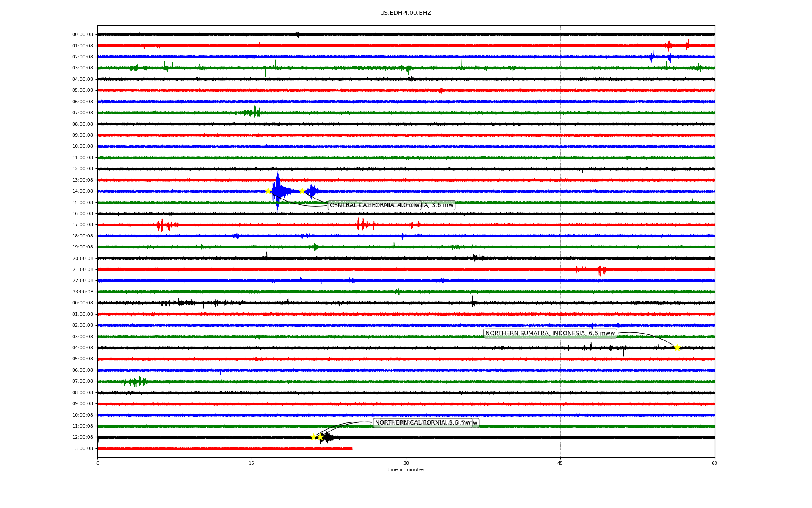The height and width of the screenshot is (508, 812).
Task: Click the NORTHERN SUMATRA, INDONESIA 6.6 mww label
Action: point(550,334)
